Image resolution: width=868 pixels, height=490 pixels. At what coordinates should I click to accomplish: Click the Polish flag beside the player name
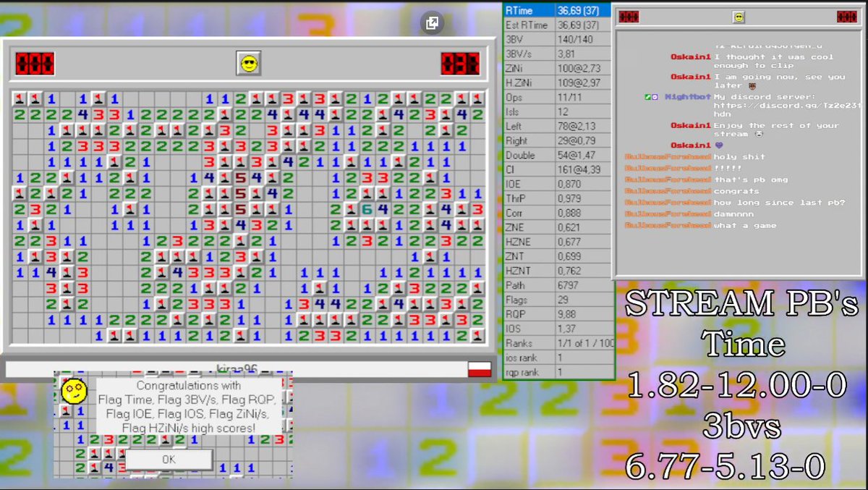(x=480, y=369)
